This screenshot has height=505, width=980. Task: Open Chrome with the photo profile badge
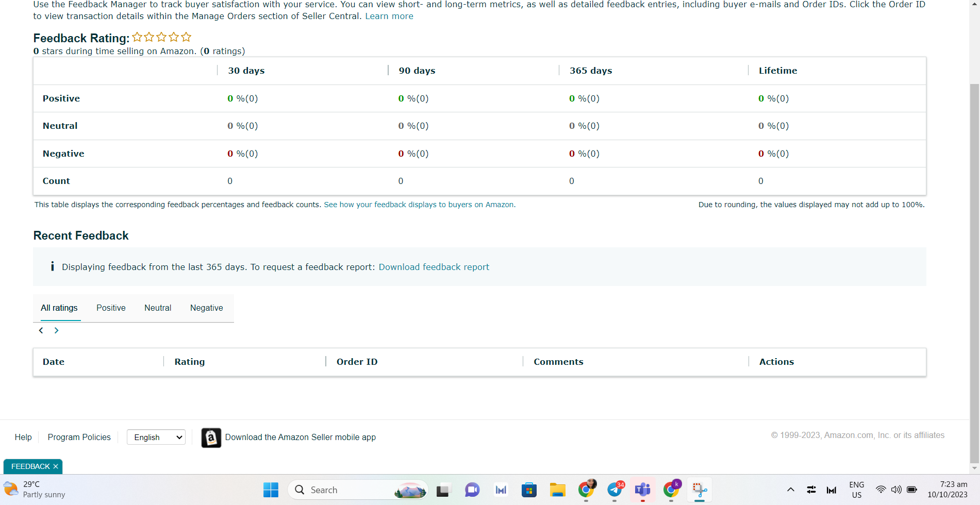586,490
